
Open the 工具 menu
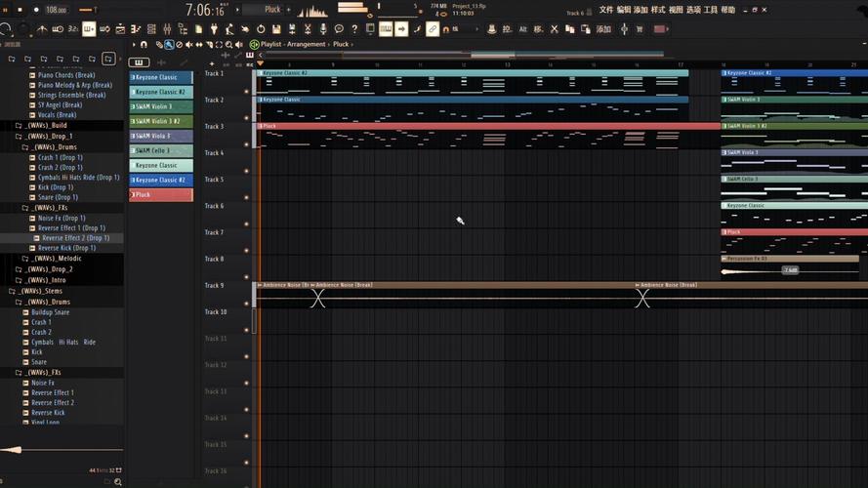coord(710,10)
